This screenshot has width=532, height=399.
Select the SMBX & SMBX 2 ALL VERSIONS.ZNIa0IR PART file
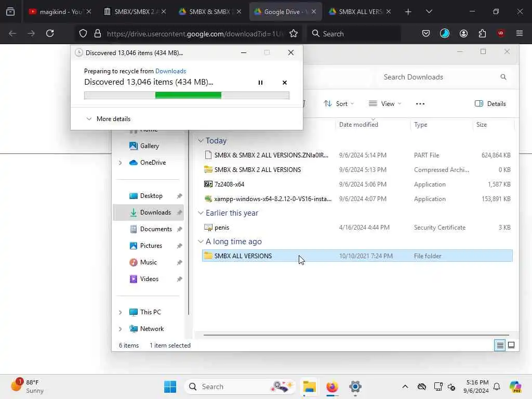357,155
